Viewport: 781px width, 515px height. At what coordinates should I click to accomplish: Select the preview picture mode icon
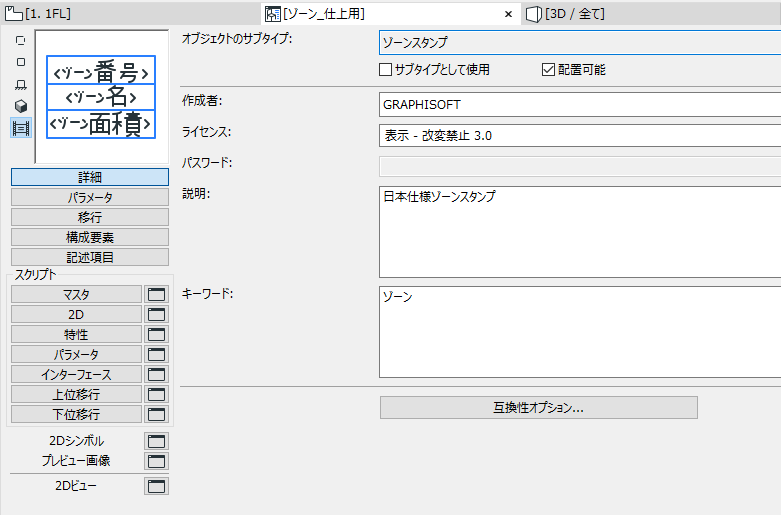pos(21,128)
